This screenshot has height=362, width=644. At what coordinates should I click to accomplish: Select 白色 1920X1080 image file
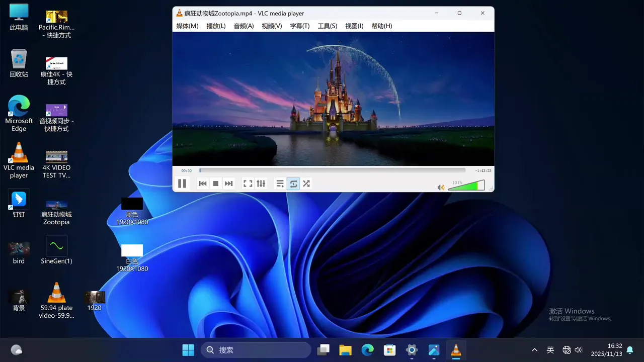[132, 258]
